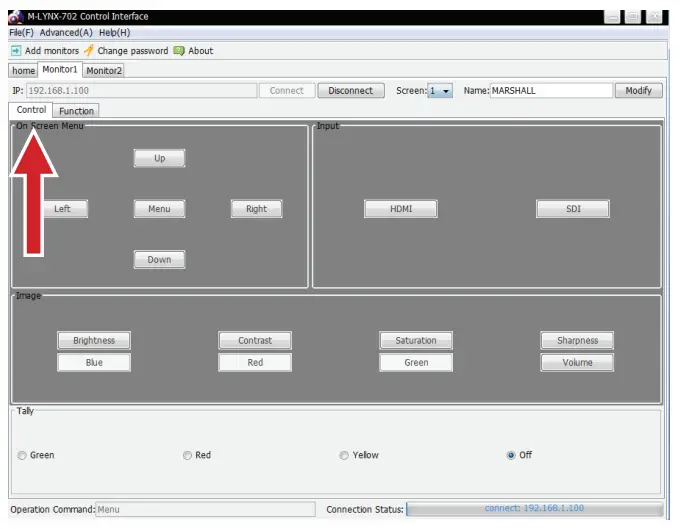
Task: Open the File menu
Action: click(21, 33)
